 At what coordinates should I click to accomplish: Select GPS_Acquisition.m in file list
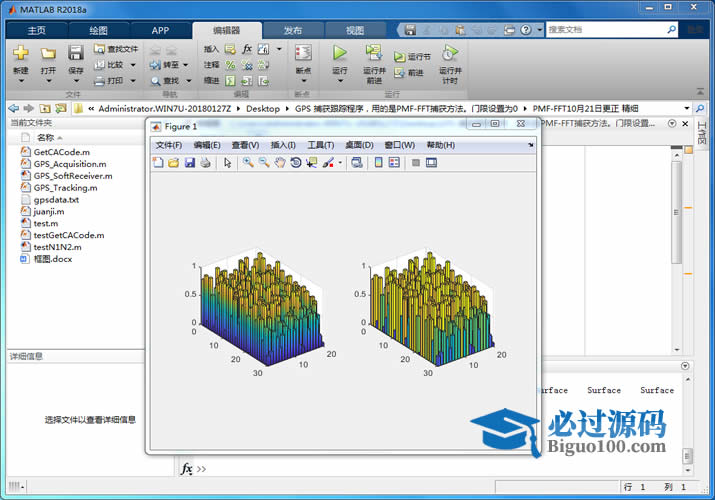[70, 164]
